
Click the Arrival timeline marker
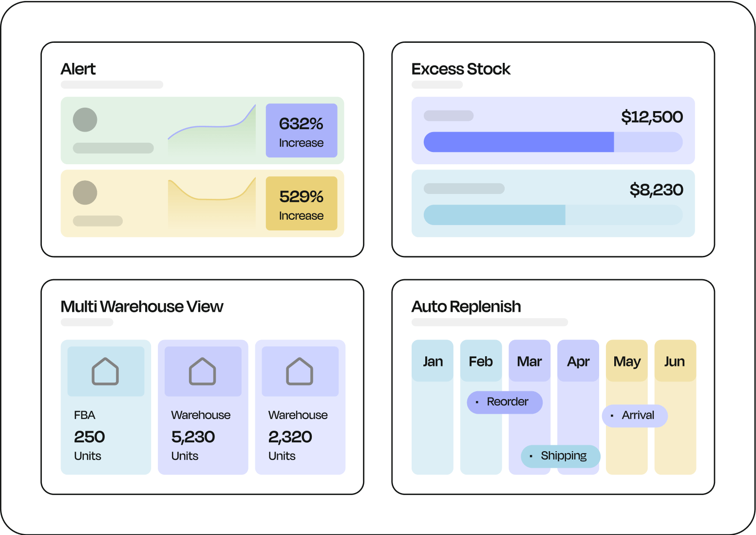[635, 416]
